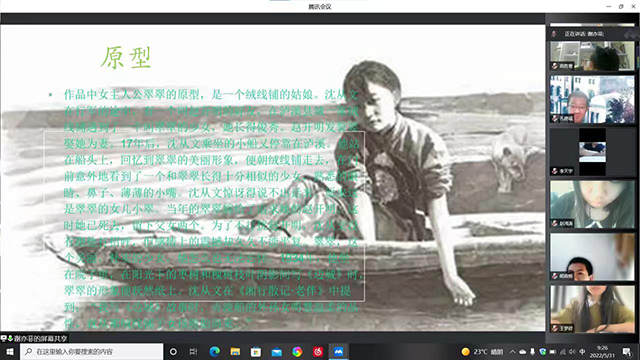Open the Mail app taskbar icon
Viewport: 640px width, 360px height.
click(x=276, y=352)
